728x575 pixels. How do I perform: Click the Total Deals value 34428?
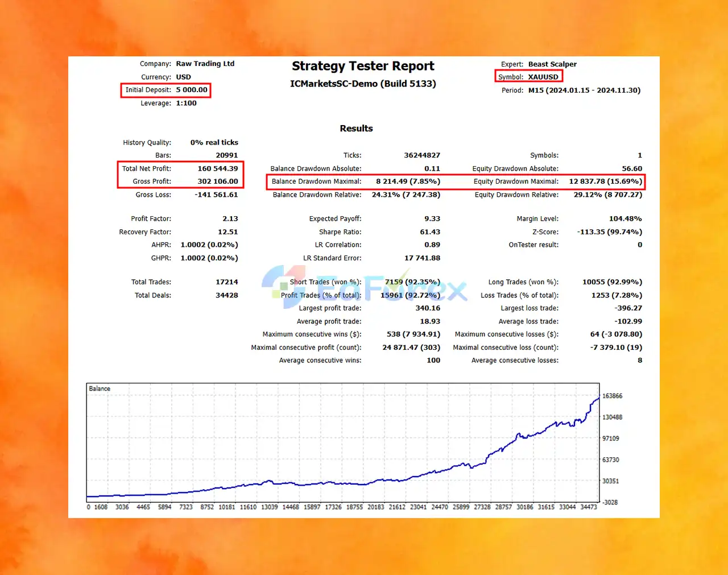tap(227, 295)
